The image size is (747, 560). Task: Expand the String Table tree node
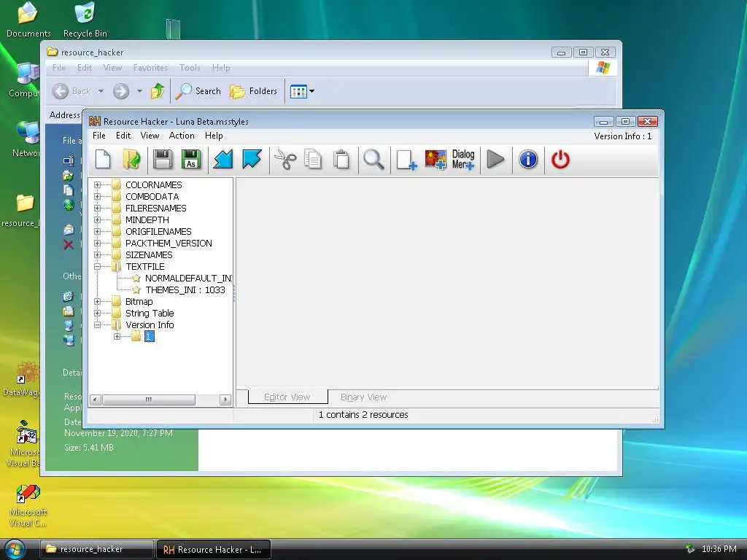pos(97,313)
